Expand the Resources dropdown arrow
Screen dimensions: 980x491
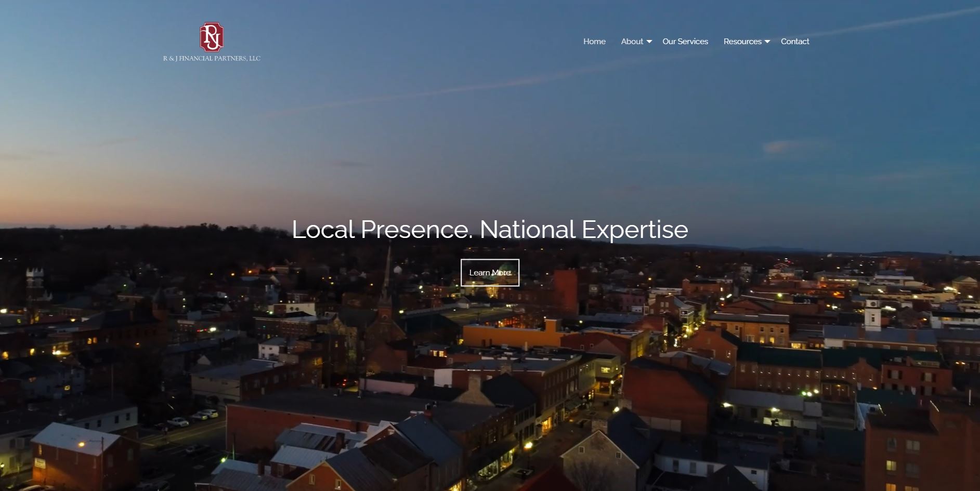coord(767,42)
